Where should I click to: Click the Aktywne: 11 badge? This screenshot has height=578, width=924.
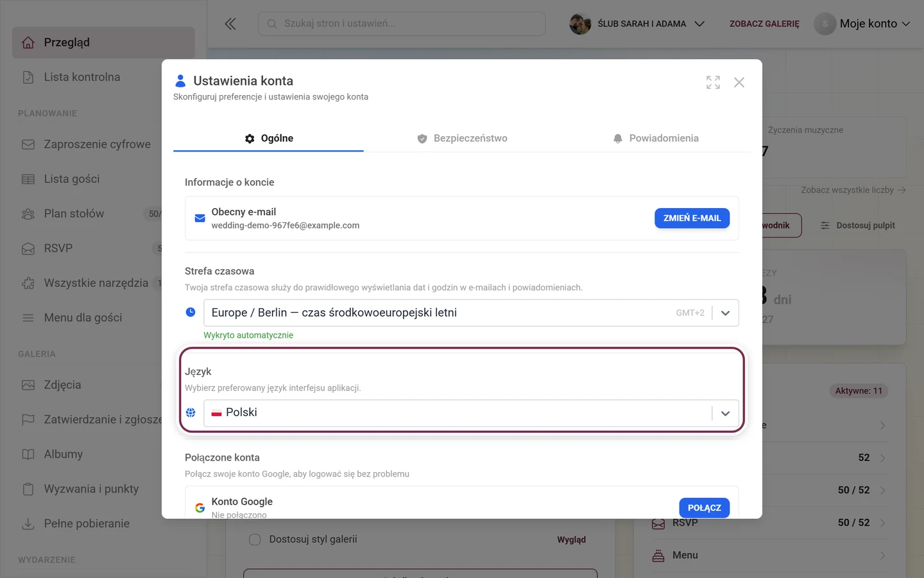(x=859, y=390)
